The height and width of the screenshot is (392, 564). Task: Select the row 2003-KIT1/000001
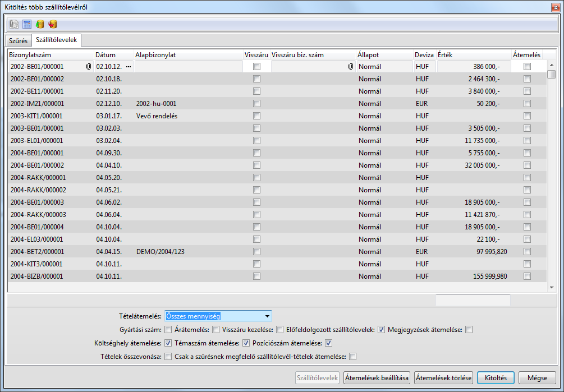[277, 116]
